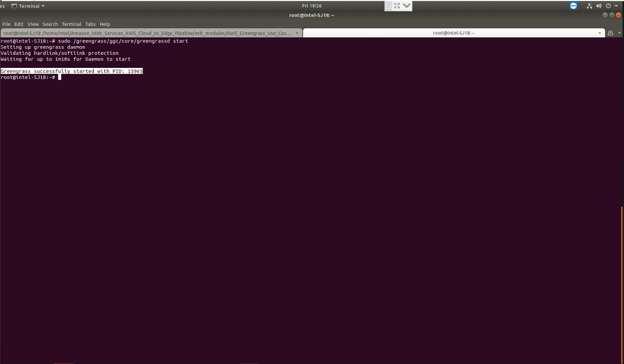The image size is (624, 364).
Task: Open the Help menu
Action: coord(105,24)
